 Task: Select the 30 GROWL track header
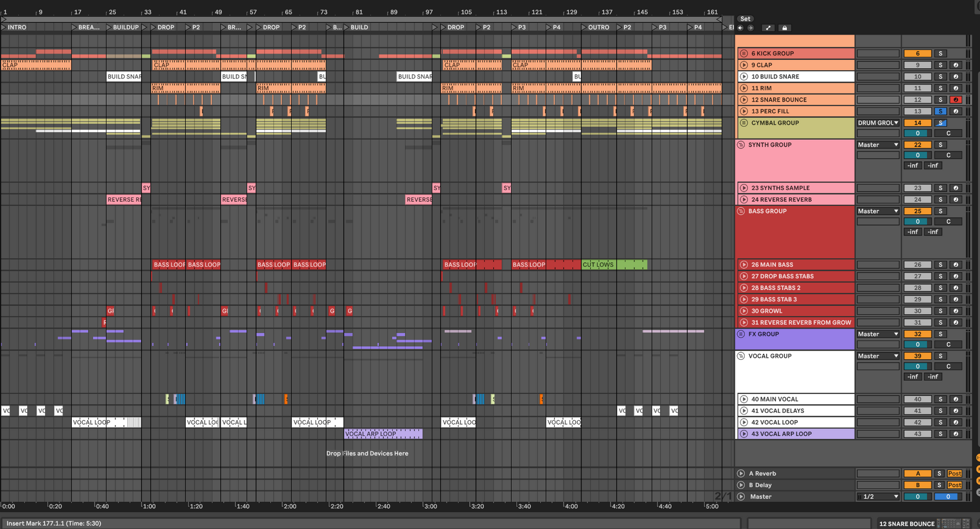coord(795,311)
